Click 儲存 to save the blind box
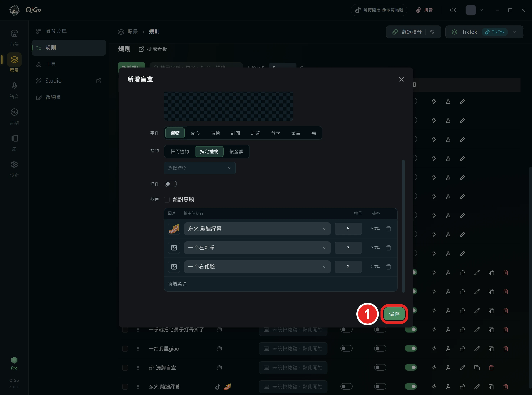Viewport: 532px width, 395px height. pyautogui.click(x=394, y=314)
